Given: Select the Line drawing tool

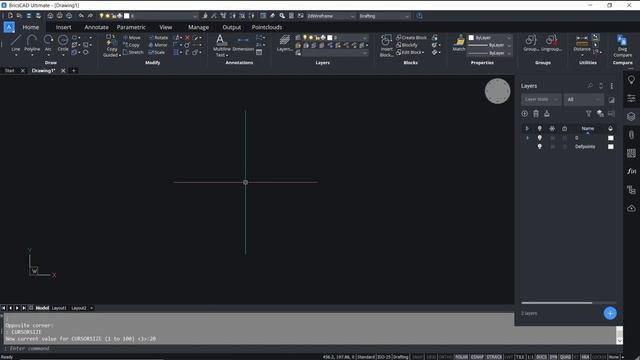Looking at the screenshot, I should [16, 43].
